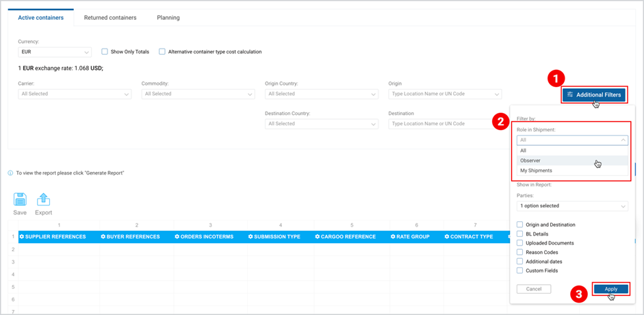Viewport: 644px width, 315px height.
Task: Check the BL Details option
Action: click(x=519, y=234)
